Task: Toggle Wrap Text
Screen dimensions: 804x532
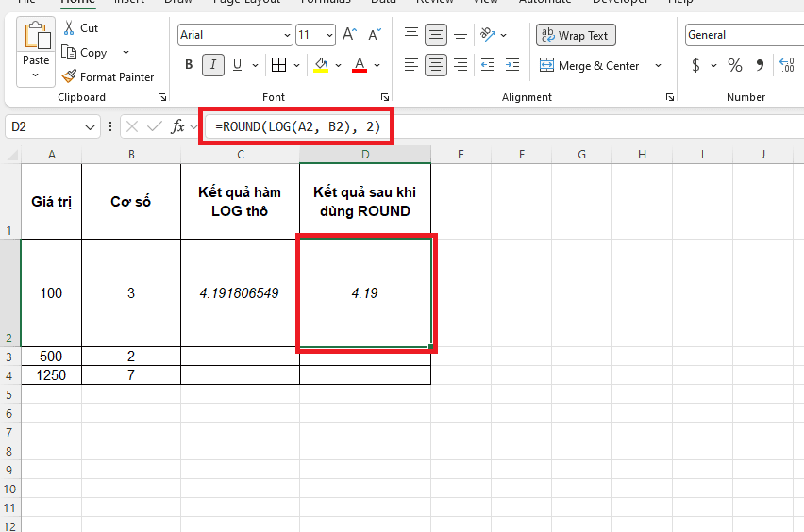Action: pos(576,35)
